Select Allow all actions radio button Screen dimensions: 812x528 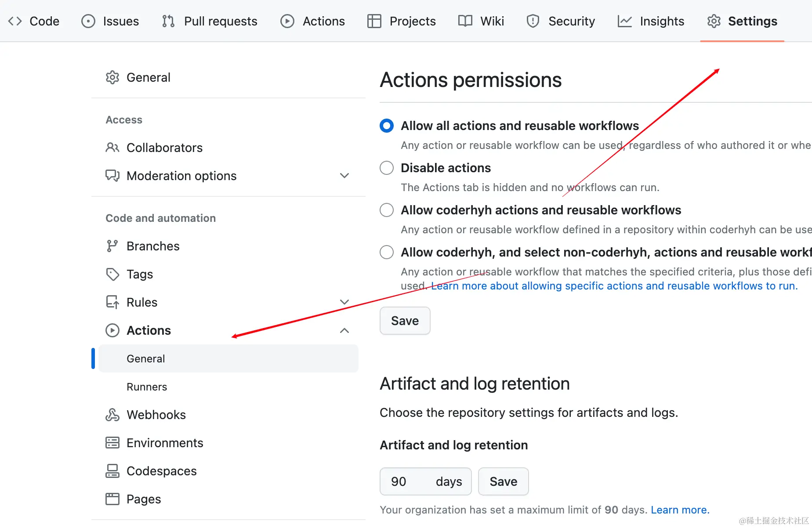387,126
